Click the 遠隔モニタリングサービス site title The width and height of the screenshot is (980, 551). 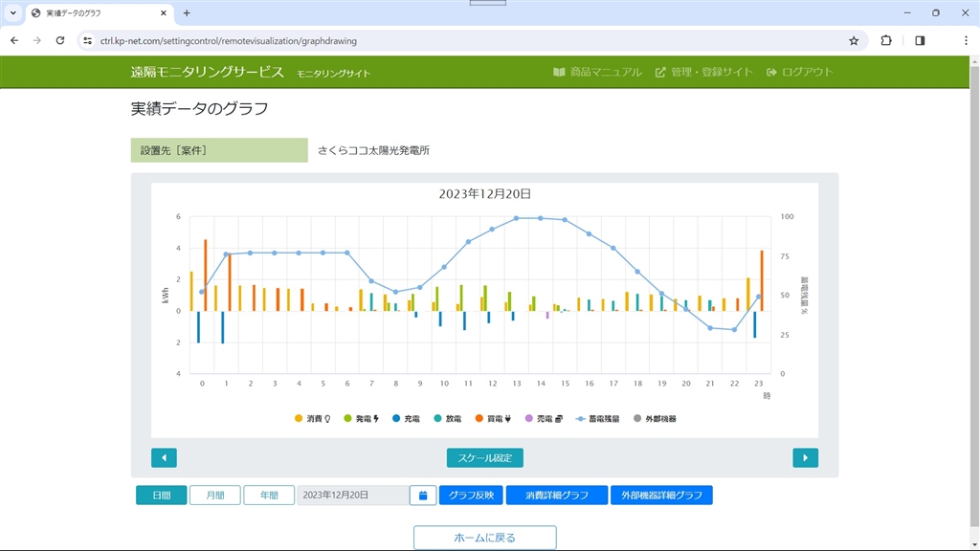point(208,72)
